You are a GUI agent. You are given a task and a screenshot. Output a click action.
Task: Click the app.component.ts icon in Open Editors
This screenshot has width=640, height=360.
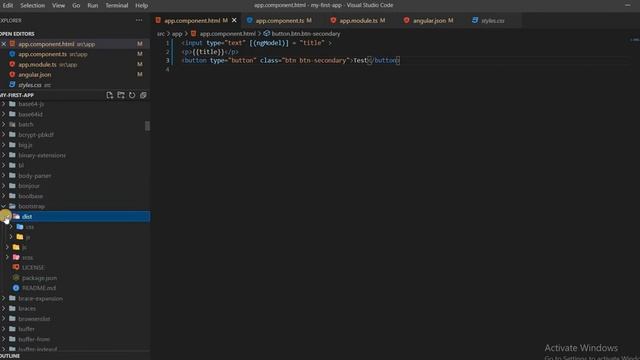pyautogui.click(x=12, y=54)
